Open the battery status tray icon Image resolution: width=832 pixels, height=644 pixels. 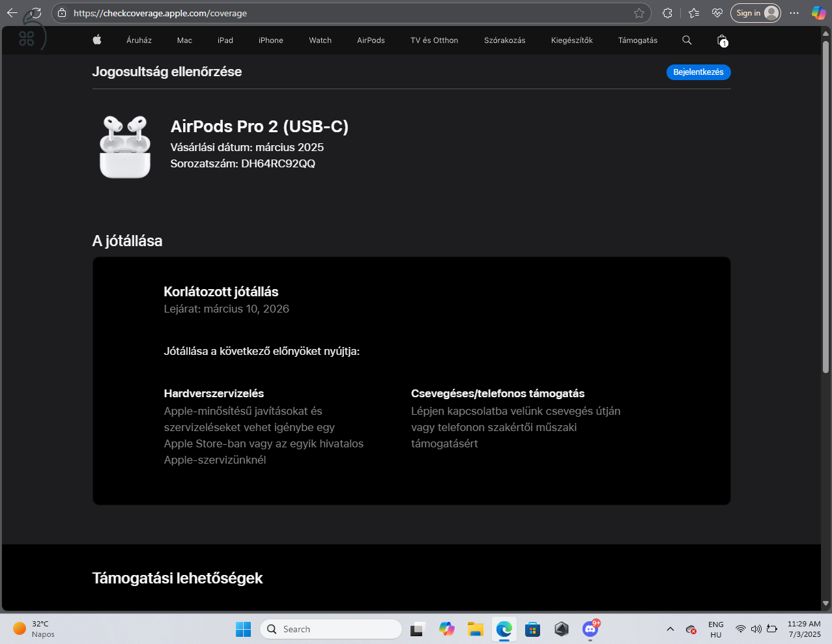click(x=772, y=629)
